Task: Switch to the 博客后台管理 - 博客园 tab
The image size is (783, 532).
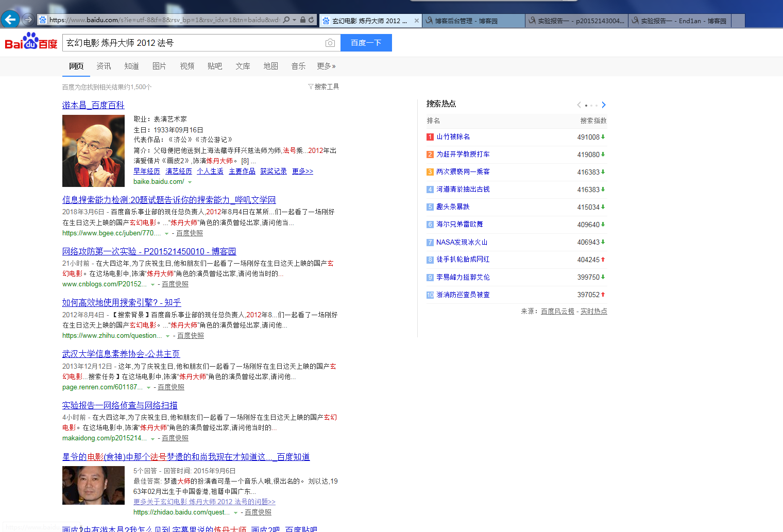Action: (x=474, y=21)
